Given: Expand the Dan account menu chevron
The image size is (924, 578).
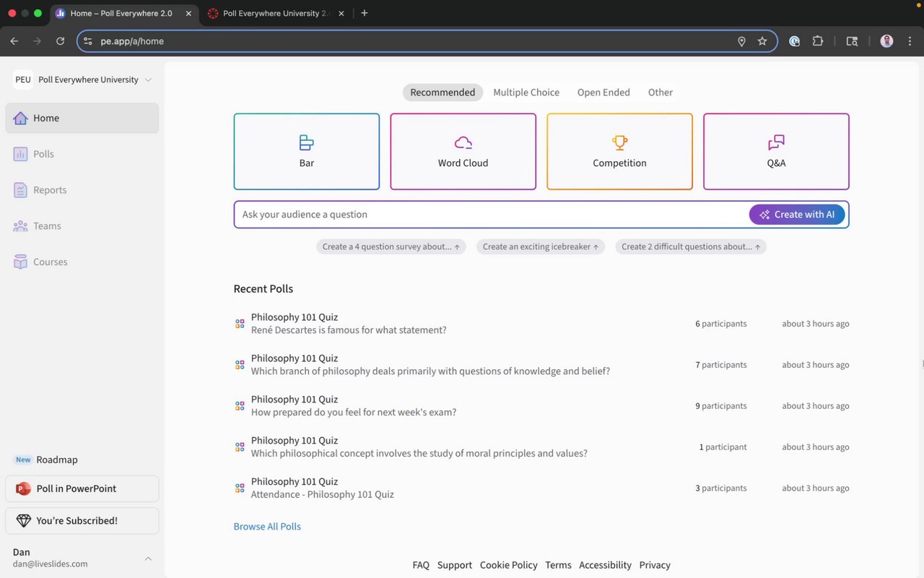Looking at the screenshot, I should click(x=148, y=558).
